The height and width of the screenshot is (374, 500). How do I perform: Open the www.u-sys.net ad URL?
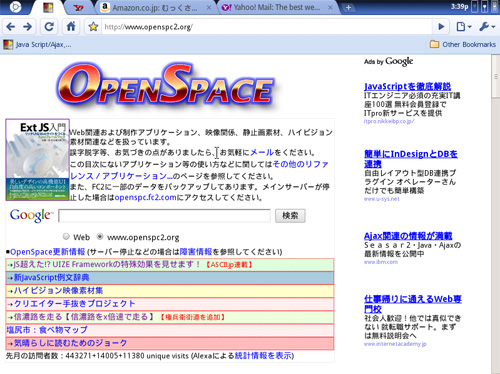[381, 199]
